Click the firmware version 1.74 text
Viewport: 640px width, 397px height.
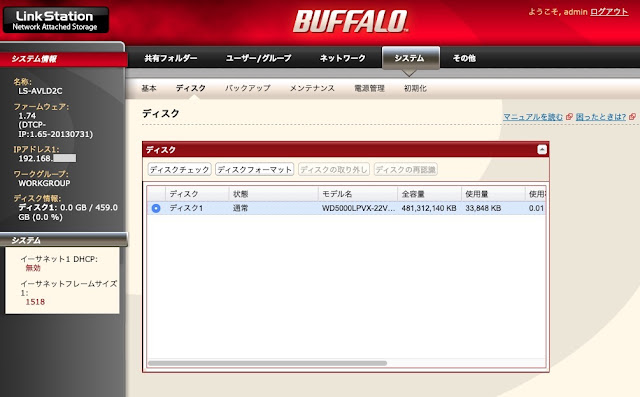27,116
